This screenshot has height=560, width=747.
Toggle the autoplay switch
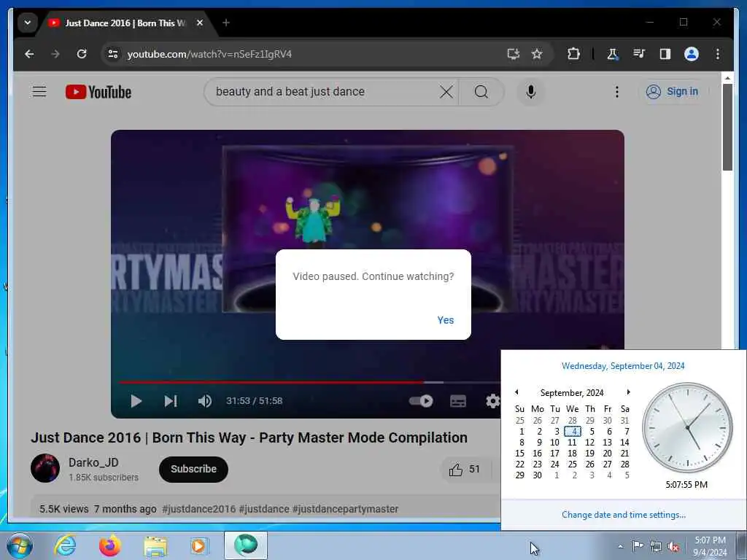pyautogui.click(x=421, y=401)
